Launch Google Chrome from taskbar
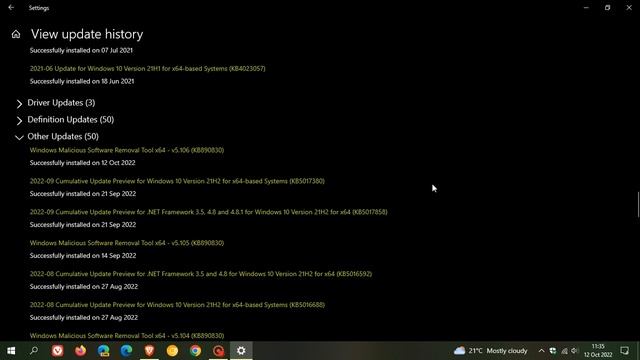This screenshot has height=360, width=640. pyautogui.click(x=195, y=351)
